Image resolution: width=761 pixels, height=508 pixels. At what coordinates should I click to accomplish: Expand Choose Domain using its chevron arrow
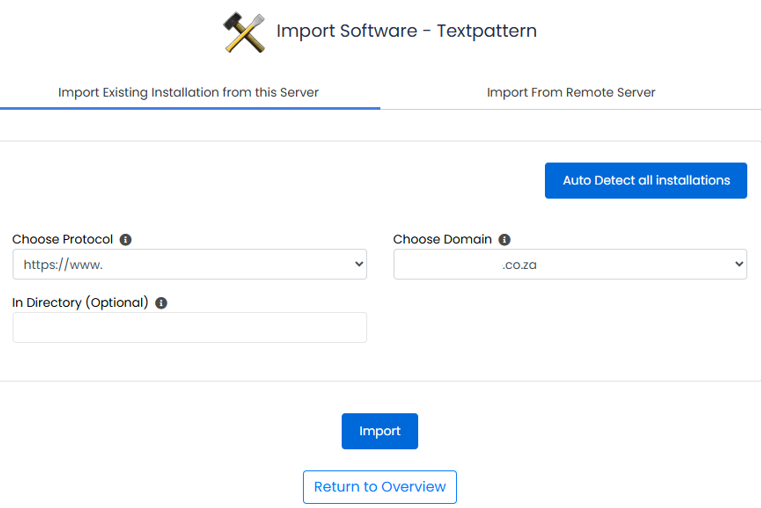(x=739, y=265)
